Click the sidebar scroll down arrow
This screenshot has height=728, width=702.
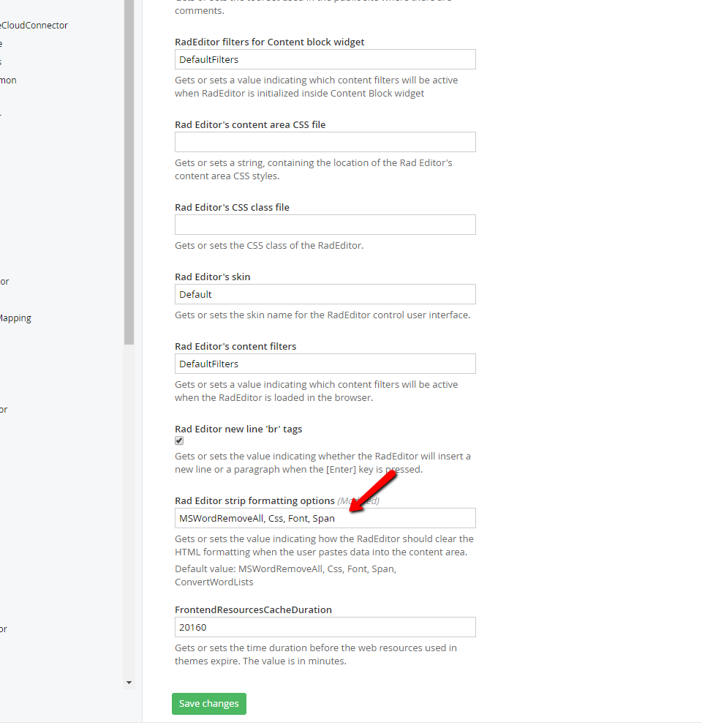coord(129,683)
